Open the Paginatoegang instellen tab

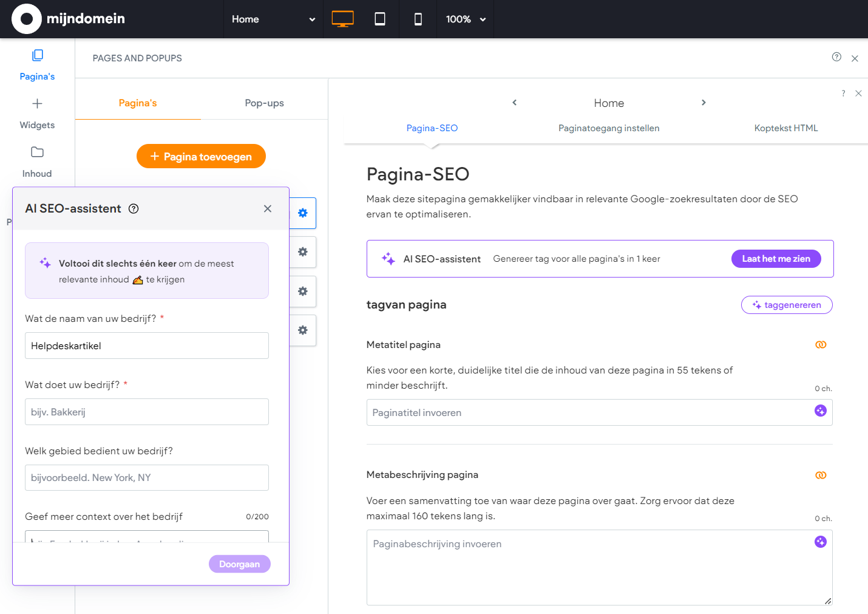608,128
